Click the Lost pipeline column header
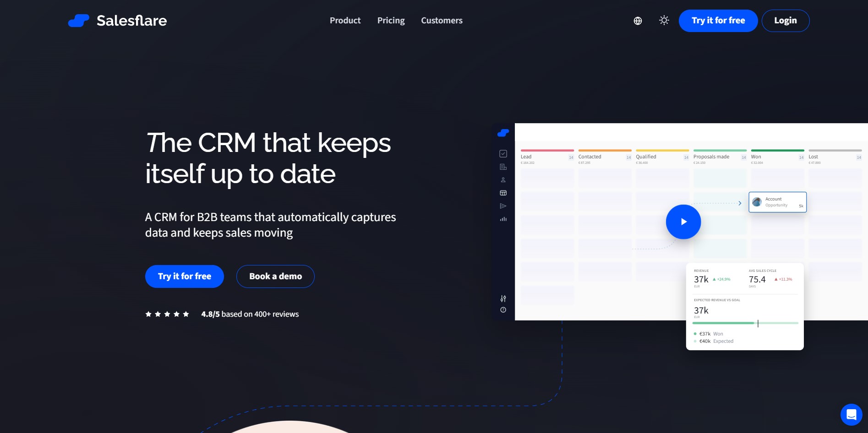This screenshot has height=433, width=868. pyautogui.click(x=835, y=157)
